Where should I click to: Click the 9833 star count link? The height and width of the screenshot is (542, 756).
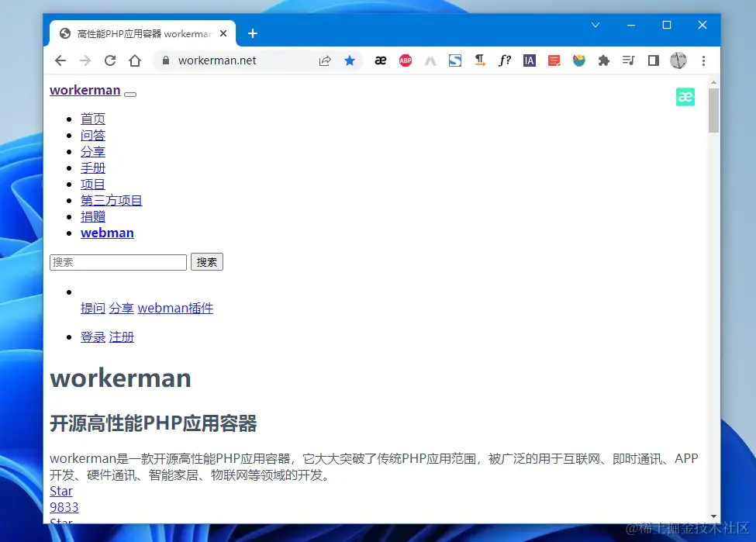pos(64,507)
